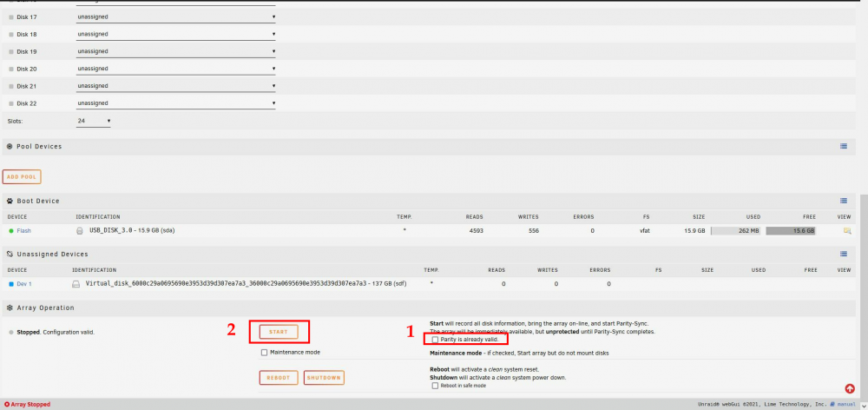Click the manual book icon in the footer
The height and width of the screenshot is (410, 868).
point(832,405)
